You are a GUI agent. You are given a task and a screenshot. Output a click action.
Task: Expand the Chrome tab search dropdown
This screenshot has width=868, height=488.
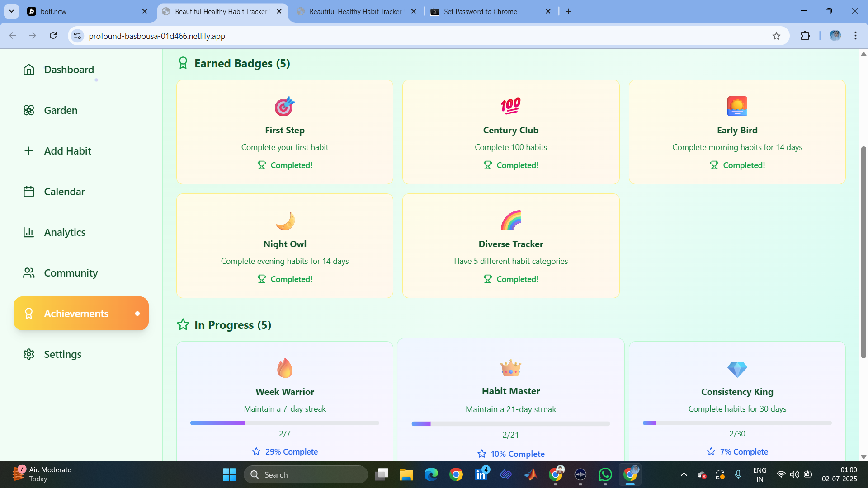point(11,11)
